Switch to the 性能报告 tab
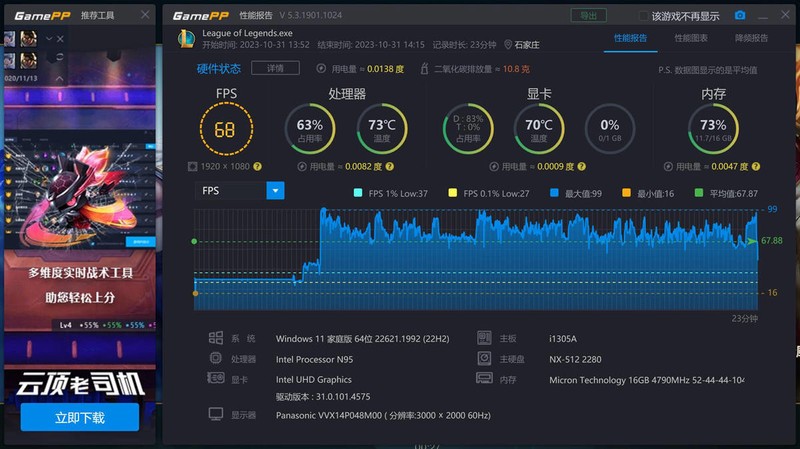The height and width of the screenshot is (449, 800). (630, 38)
